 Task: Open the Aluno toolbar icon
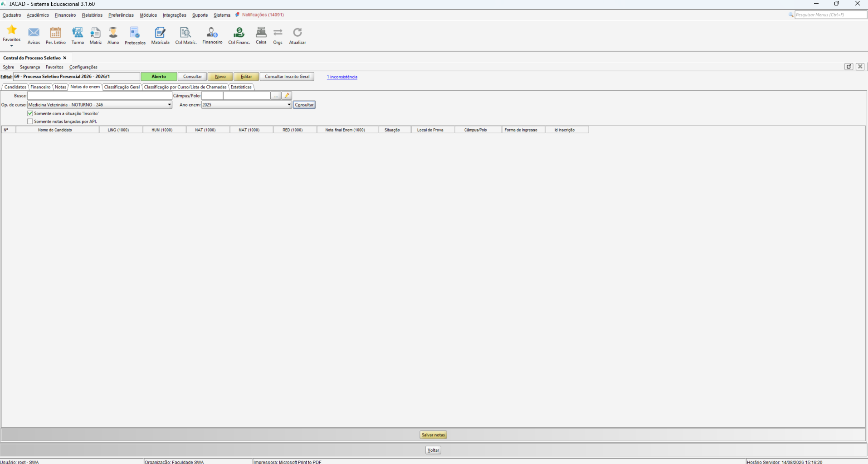tap(113, 33)
